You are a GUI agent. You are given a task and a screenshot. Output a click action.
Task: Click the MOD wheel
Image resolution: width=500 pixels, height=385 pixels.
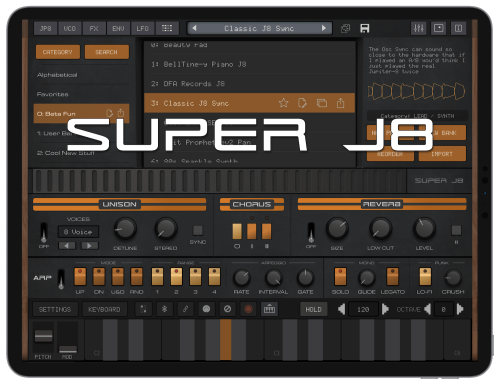click(x=68, y=337)
